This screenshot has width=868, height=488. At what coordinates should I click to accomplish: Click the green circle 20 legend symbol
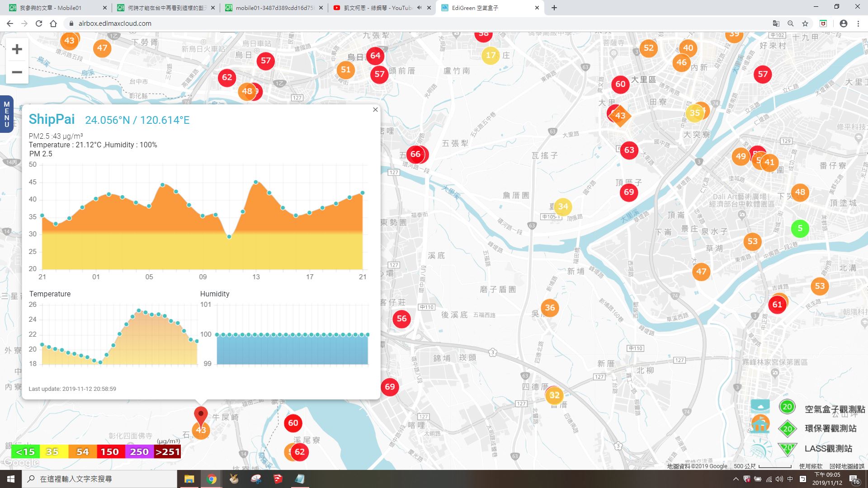[787, 407]
